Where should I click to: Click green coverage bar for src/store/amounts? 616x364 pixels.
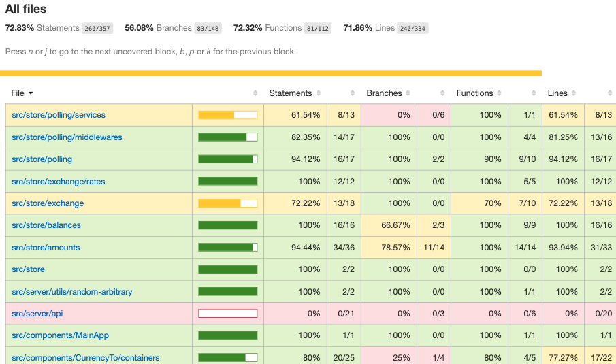click(x=228, y=248)
